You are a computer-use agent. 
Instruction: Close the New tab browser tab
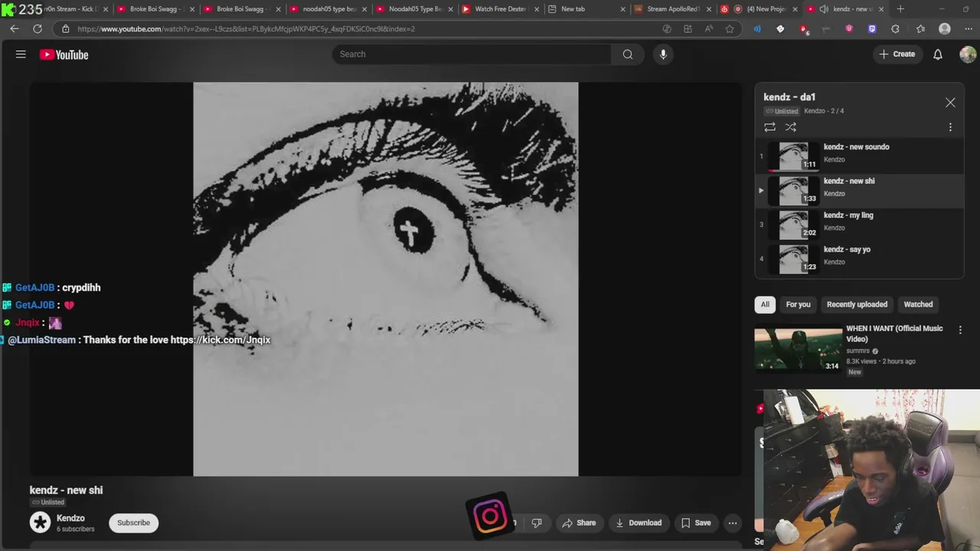(x=622, y=9)
